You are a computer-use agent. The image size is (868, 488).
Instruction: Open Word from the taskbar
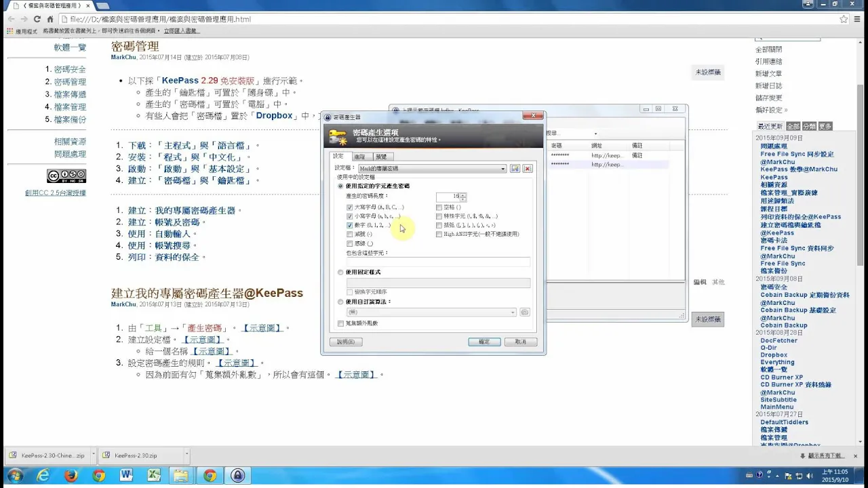tap(127, 475)
